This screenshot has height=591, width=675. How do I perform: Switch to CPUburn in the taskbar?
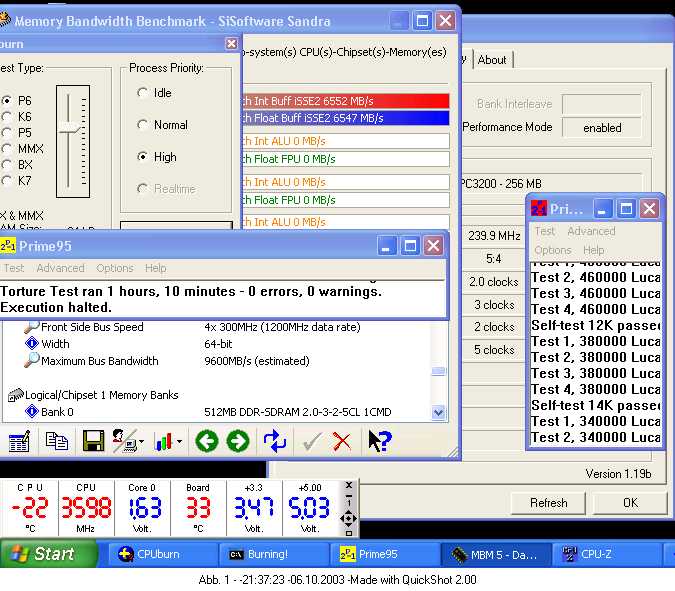(x=163, y=554)
